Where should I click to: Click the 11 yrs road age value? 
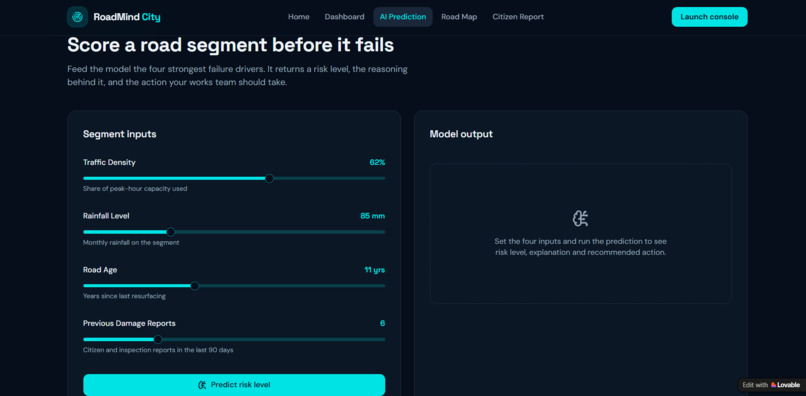click(x=375, y=269)
